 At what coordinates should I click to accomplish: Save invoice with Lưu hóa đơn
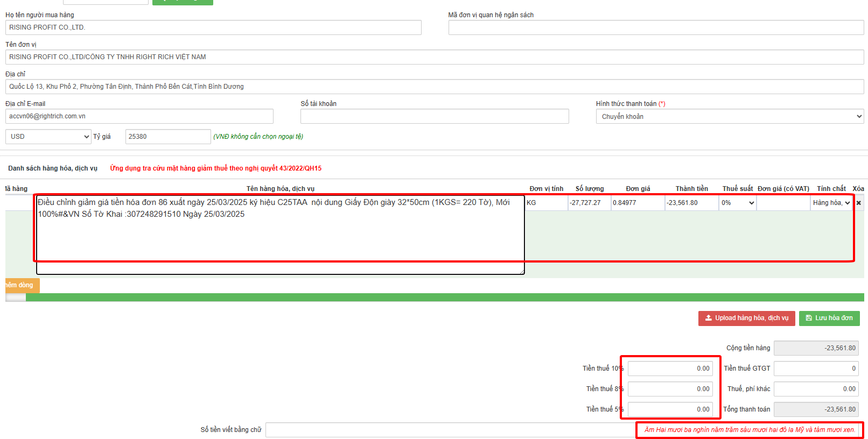point(829,318)
